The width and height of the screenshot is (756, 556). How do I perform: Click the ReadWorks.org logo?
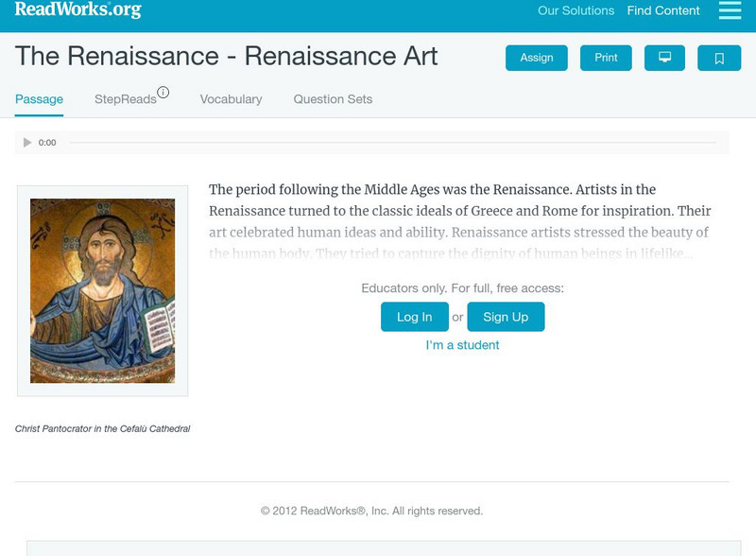(x=77, y=10)
